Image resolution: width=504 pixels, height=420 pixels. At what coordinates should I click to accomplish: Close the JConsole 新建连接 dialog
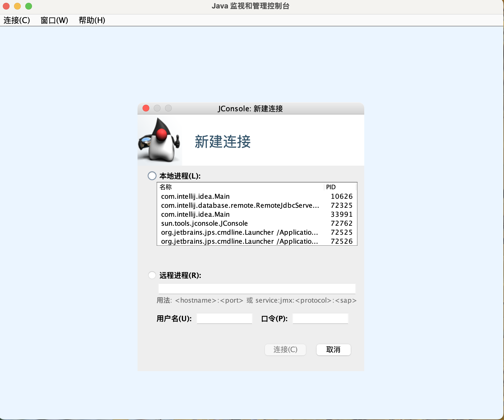point(146,108)
